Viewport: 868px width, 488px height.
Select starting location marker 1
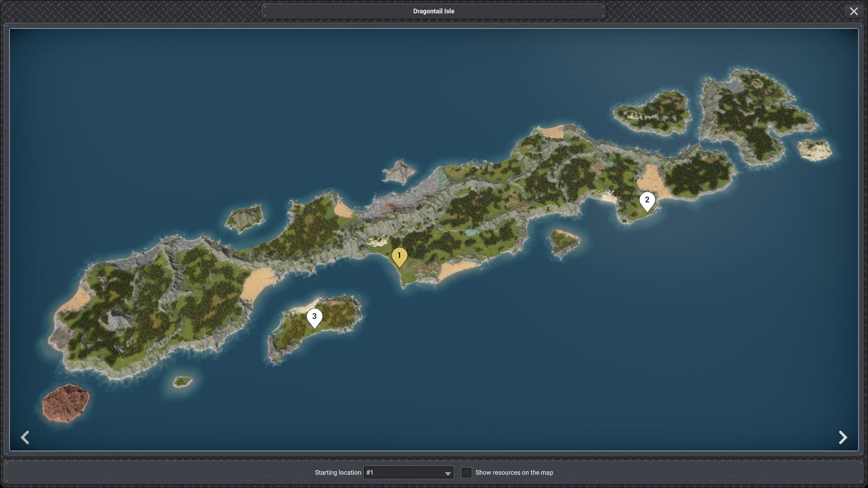coord(399,257)
